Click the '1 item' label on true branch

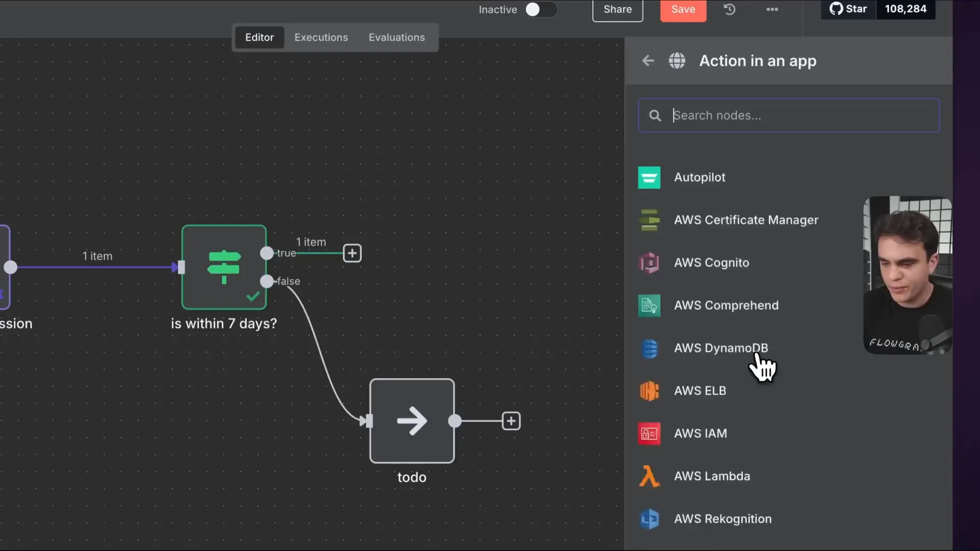pyautogui.click(x=311, y=242)
